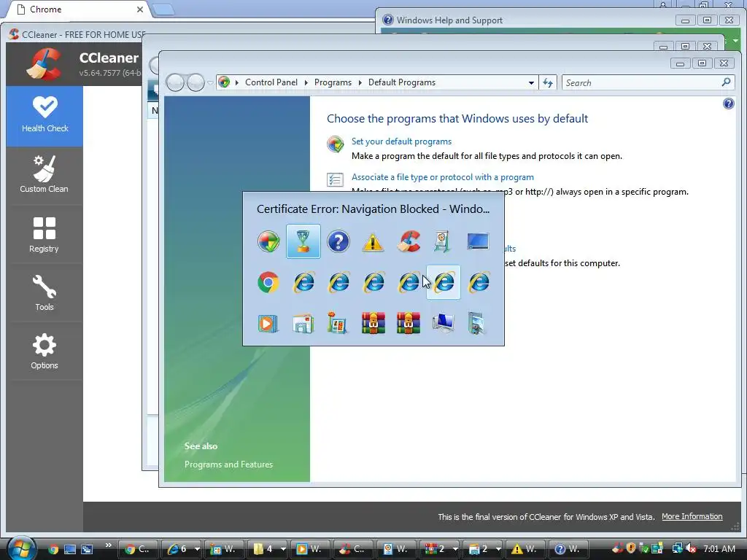Image resolution: width=747 pixels, height=560 pixels.
Task: Open the warning triangle taskbar button
Action: (x=525, y=549)
